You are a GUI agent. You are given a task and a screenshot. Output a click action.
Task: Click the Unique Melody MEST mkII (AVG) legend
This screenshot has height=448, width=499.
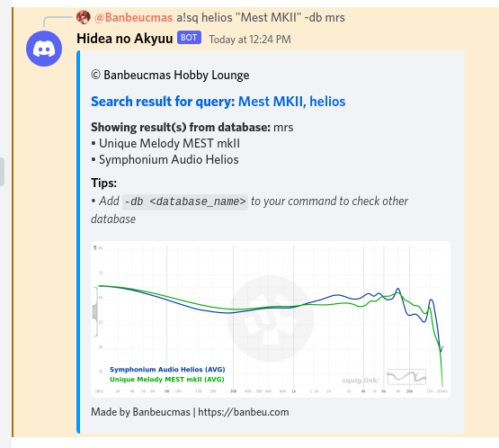pyautogui.click(x=167, y=380)
